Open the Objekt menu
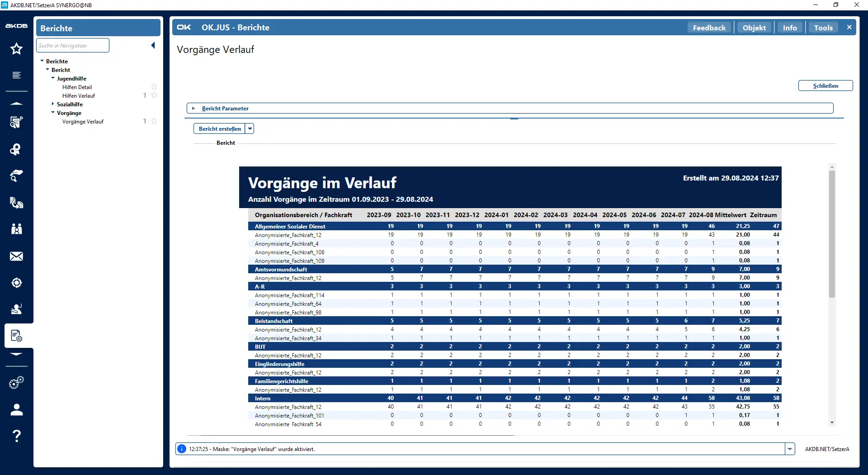This screenshot has height=475, width=868. (x=754, y=28)
